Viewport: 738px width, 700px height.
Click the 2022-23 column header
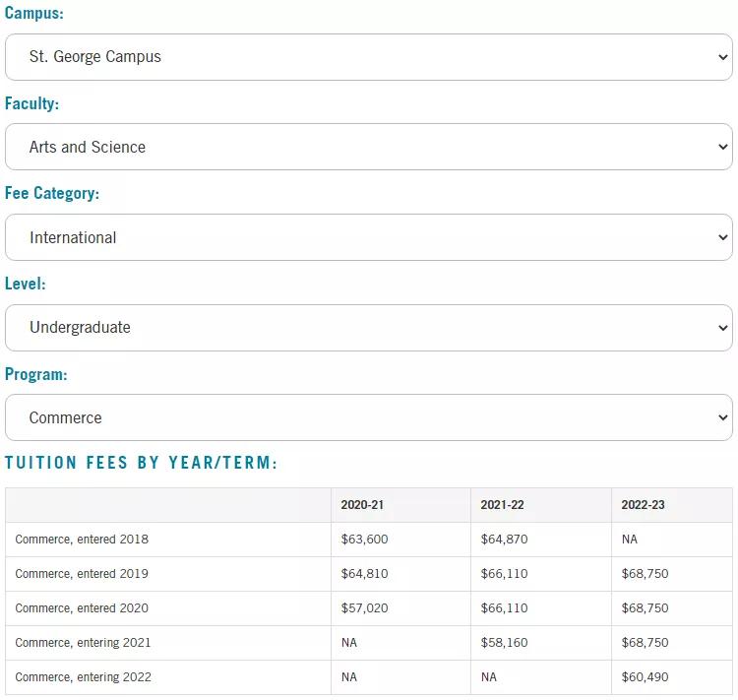pyautogui.click(x=643, y=505)
